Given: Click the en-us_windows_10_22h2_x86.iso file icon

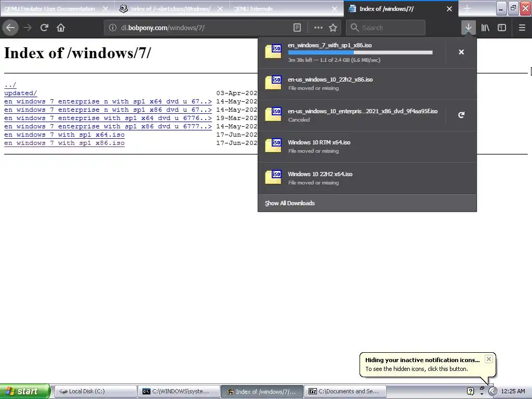Looking at the screenshot, I should (273, 83).
